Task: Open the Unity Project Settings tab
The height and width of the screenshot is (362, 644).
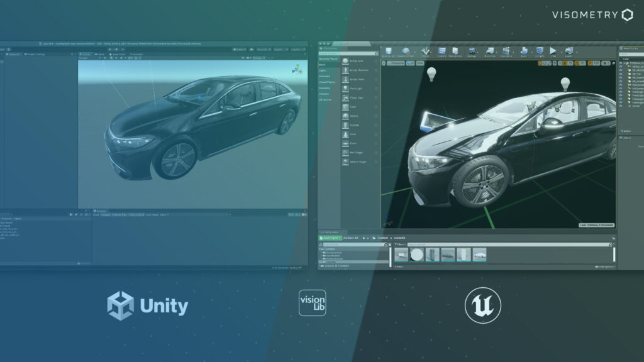Action: (x=35, y=54)
